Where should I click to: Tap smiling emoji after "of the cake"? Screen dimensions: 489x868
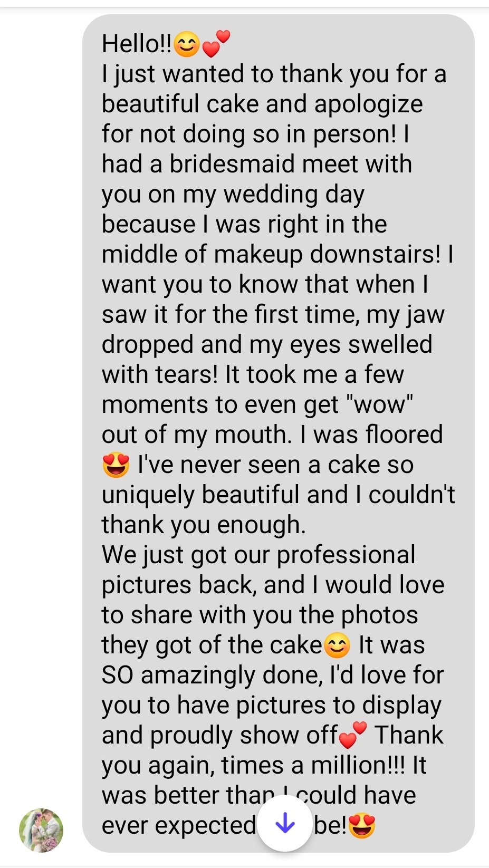337,645
